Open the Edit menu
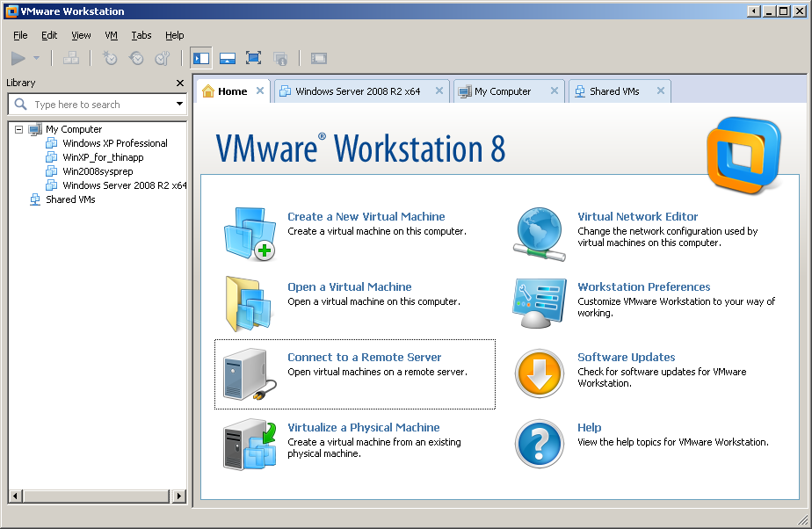This screenshot has height=529, width=812. [49, 35]
